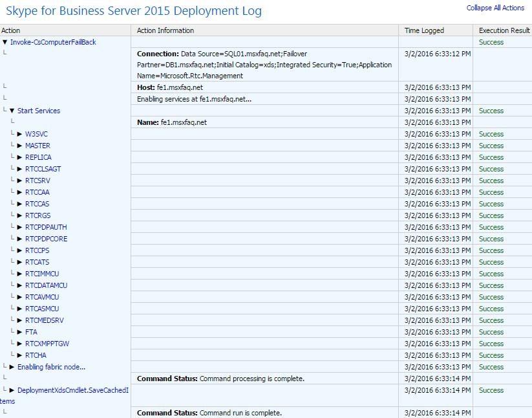Choose the RTCCAS service link
Viewport: 532px width, 418px height.
tap(37, 204)
